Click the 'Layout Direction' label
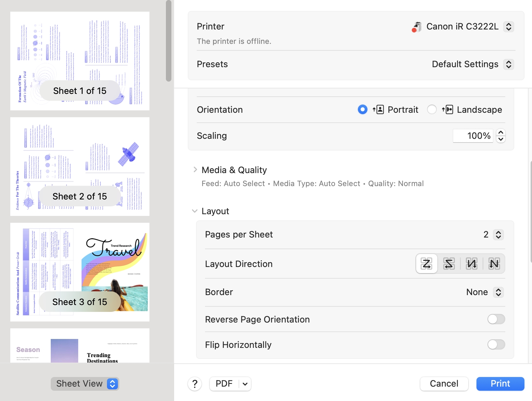The image size is (532, 401). (x=239, y=264)
